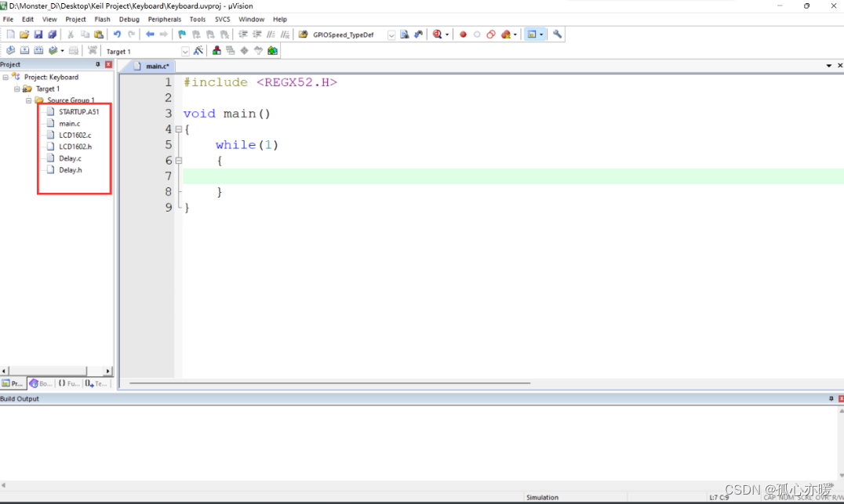
Task: Open the Flash menu
Action: 102,20
